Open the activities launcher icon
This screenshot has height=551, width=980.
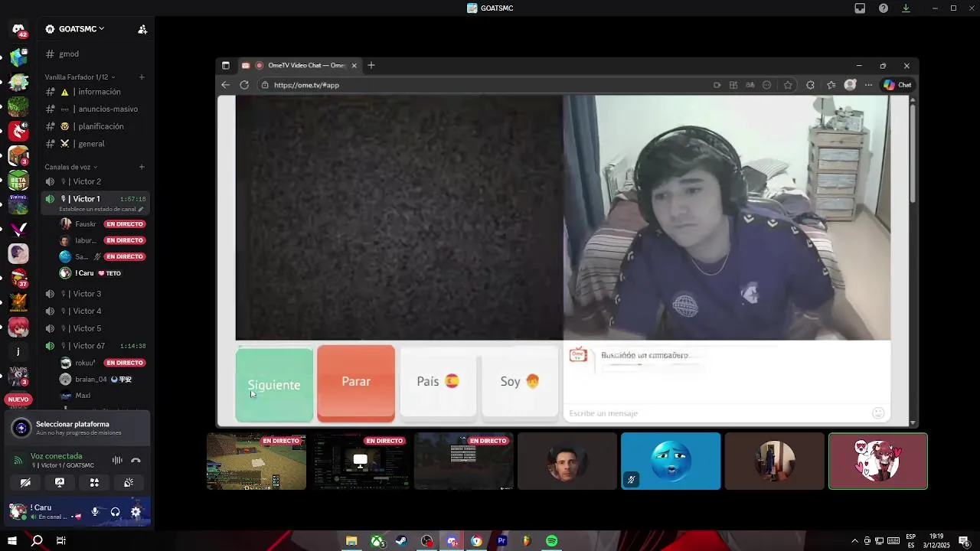pyautogui.click(x=94, y=483)
